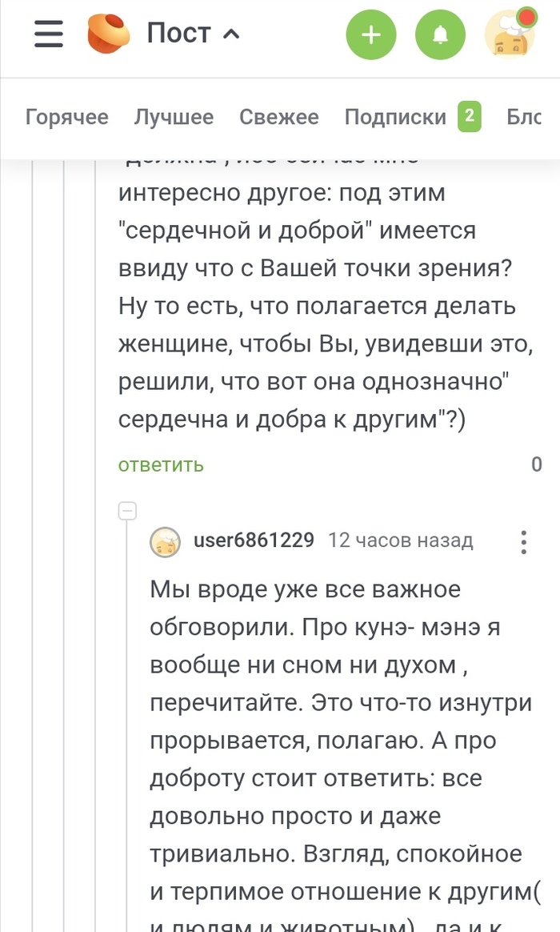The image size is (560, 932).
Task: Collapse the user6861229 comment thread
Action: 127,510
